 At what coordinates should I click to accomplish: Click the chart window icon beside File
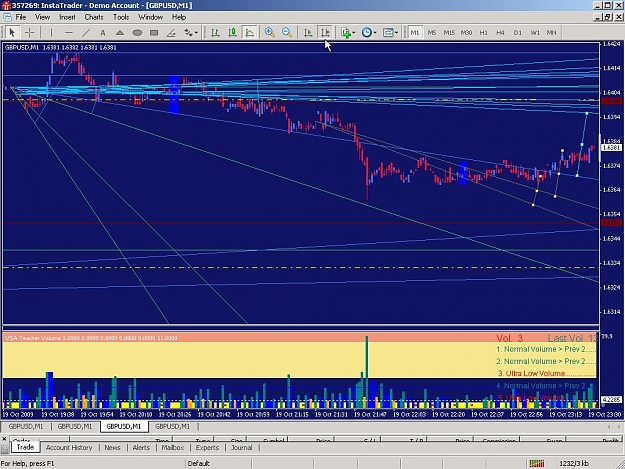tap(7, 17)
